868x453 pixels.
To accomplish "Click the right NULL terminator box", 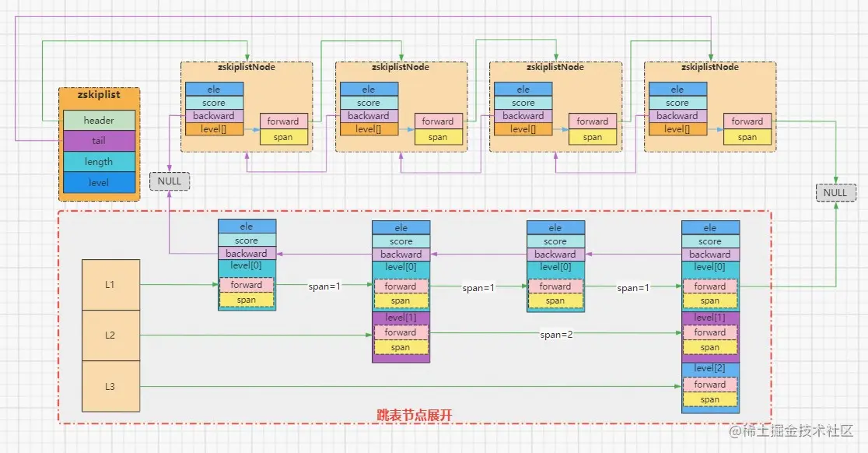I will pyautogui.click(x=834, y=192).
